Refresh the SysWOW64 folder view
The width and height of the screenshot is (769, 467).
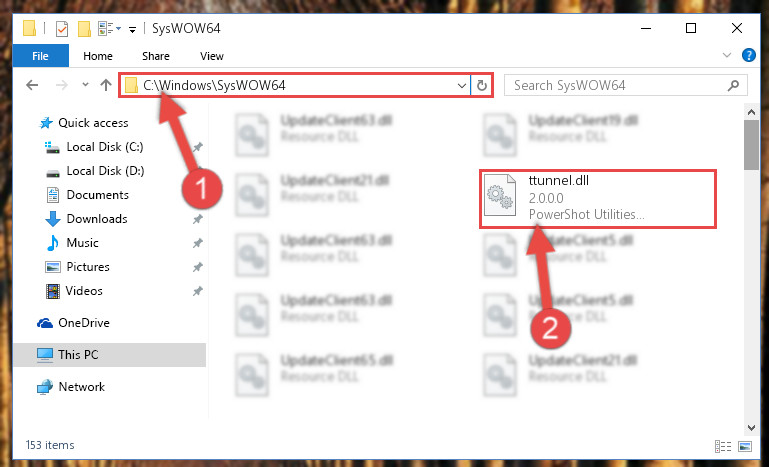click(482, 85)
